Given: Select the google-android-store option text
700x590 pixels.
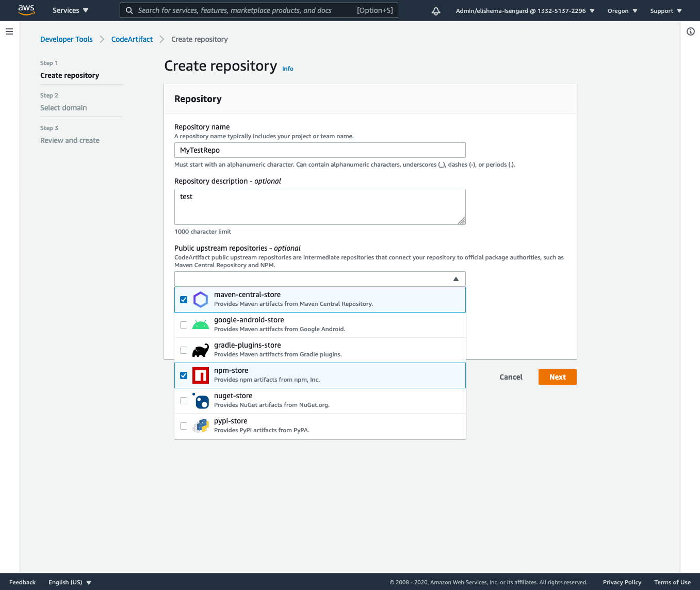Looking at the screenshot, I should (x=249, y=320).
